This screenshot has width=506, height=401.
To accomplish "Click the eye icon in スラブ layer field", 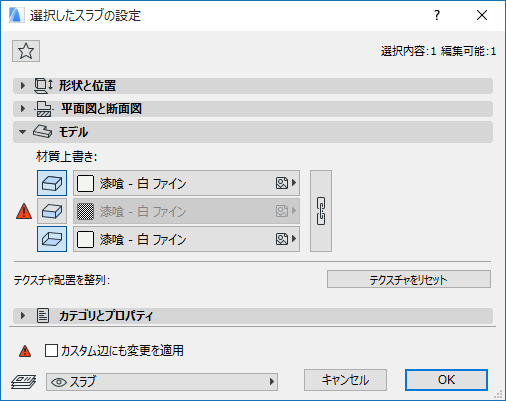I will 59,382.
